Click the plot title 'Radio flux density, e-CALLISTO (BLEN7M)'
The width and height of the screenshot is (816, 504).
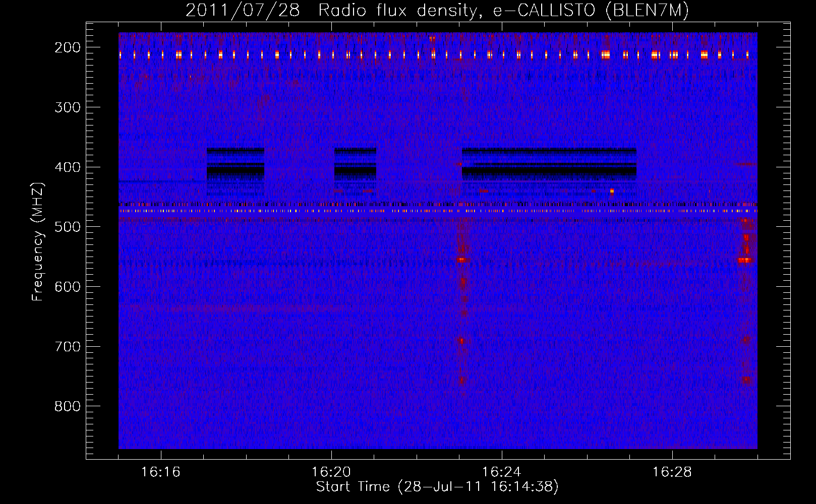(x=503, y=10)
